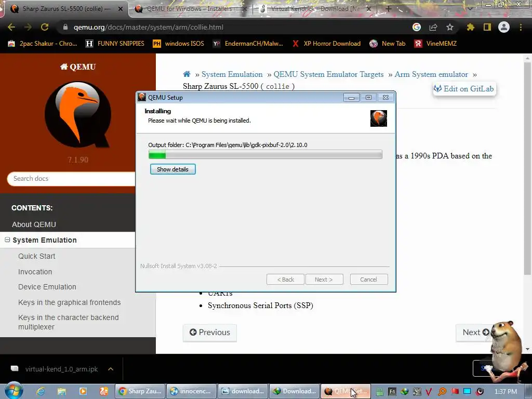Click the Chrome forward arrow
Viewport: 532px width, 399px height.
point(28,27)
